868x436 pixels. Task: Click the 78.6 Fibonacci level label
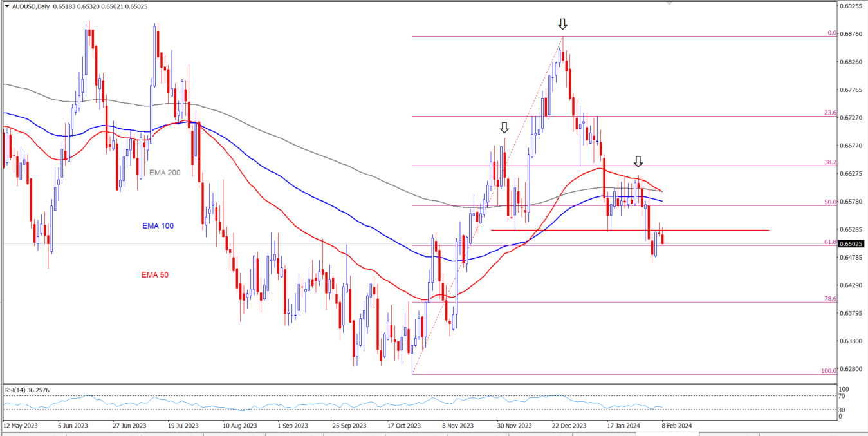coord(829,299)
